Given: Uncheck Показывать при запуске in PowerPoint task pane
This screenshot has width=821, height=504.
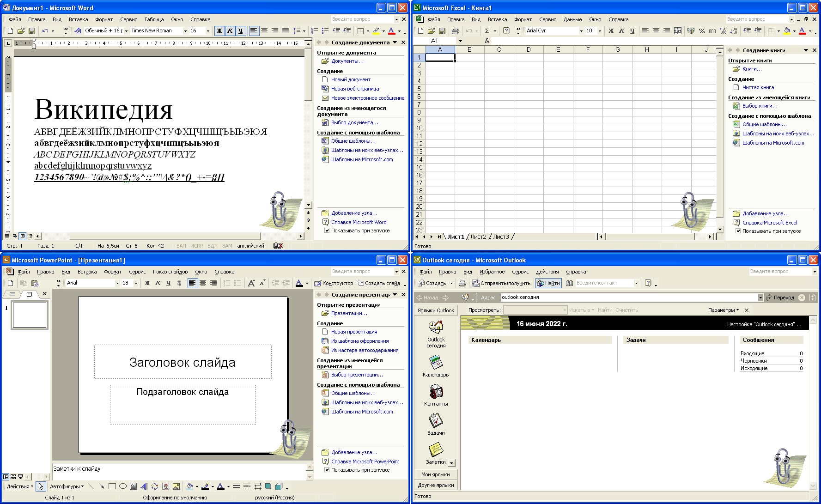Looking at the screenshot, I should pos(327,469).
